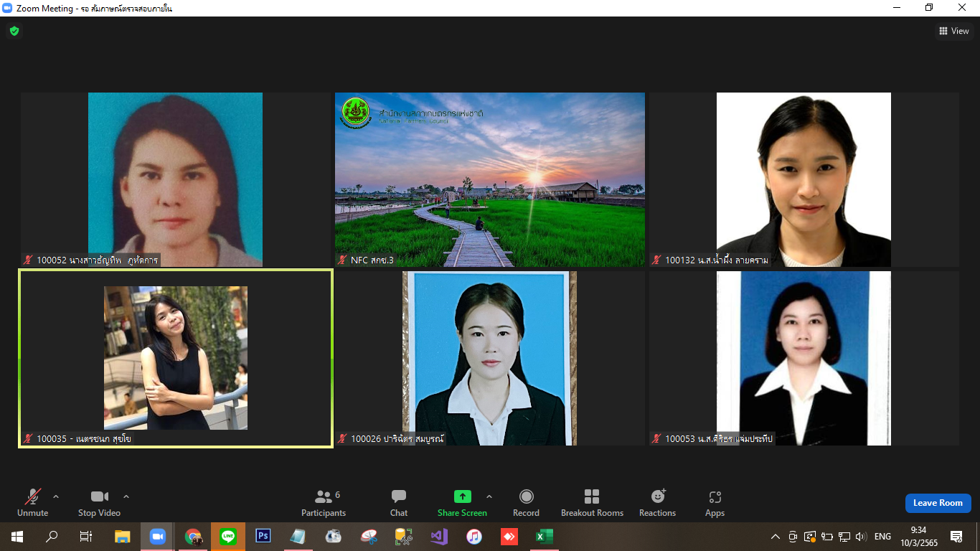Open the Chat panel
Image resolution: width=980 pixels, height=551 pixels.
399,503
